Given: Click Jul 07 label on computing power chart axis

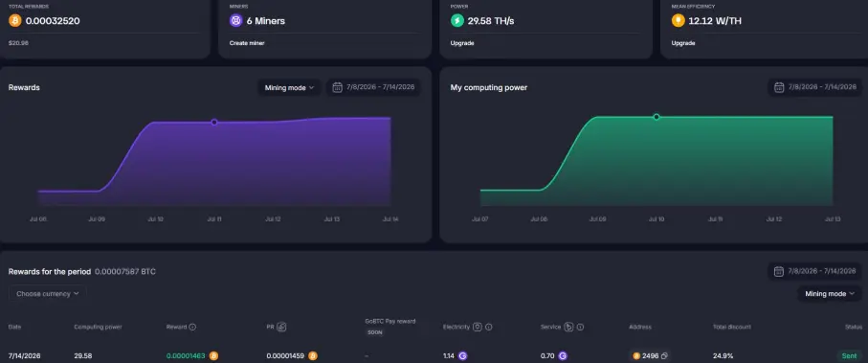Looking at the screenshot, I should point(480,219).
